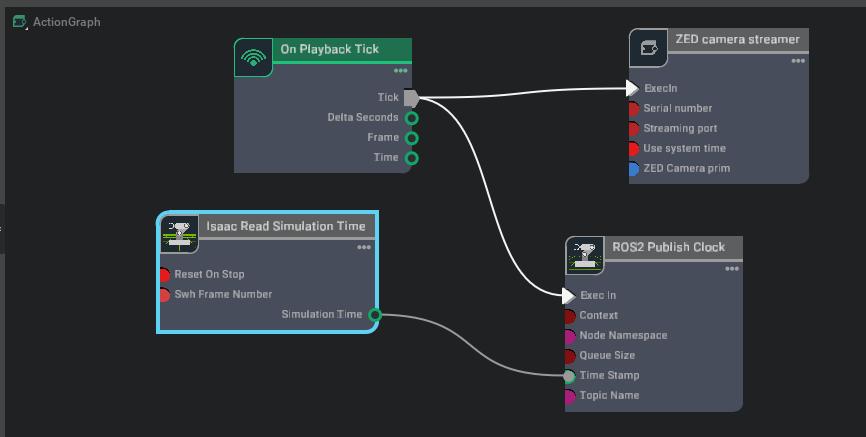Click the Simulation Time output port

point(374,315)
